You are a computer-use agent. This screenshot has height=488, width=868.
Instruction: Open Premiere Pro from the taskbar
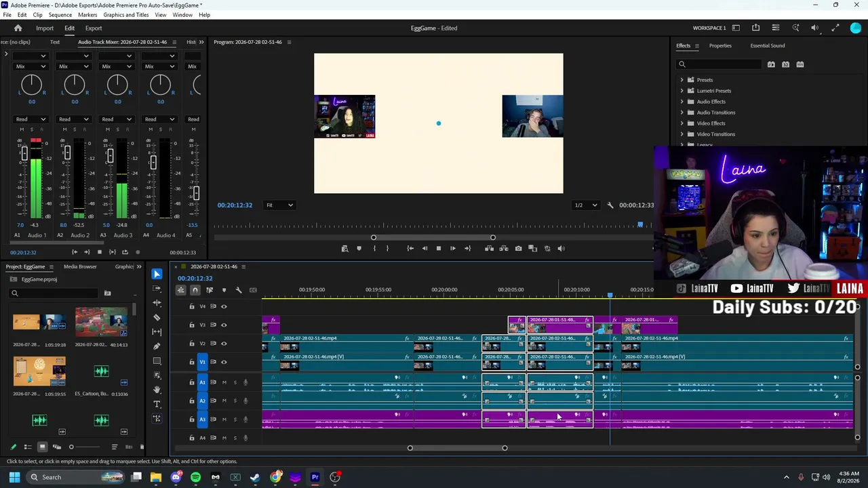coord(315,477)
